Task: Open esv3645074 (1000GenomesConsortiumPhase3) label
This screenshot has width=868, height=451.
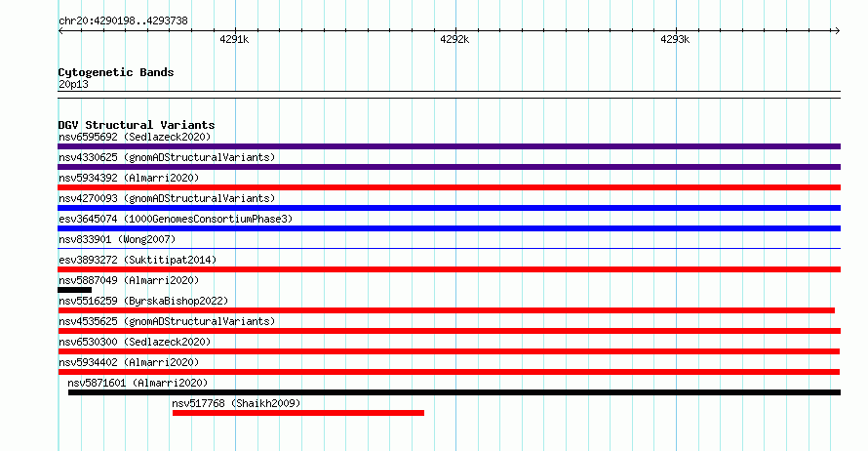Action: pyautogui.click(x=176, y=219)
